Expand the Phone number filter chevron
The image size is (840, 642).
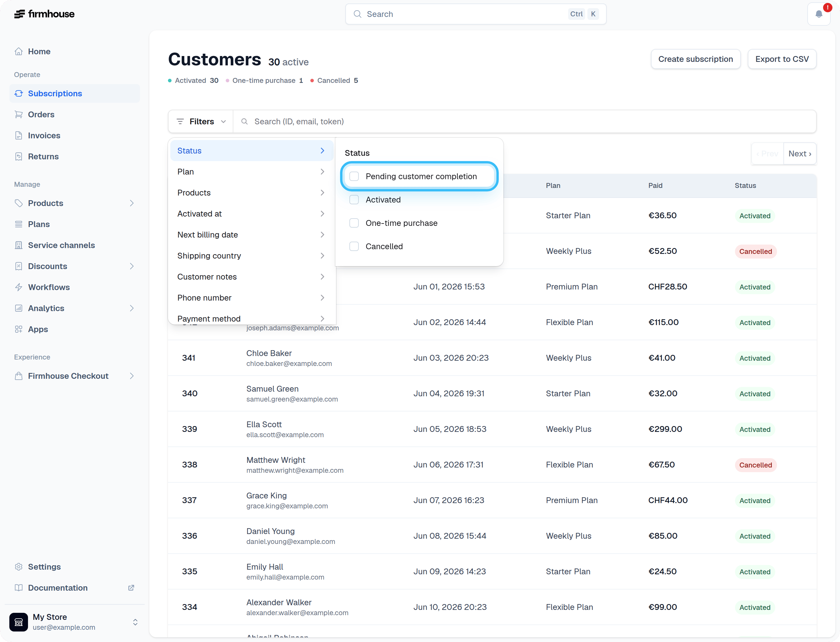(x=322, y=298)
